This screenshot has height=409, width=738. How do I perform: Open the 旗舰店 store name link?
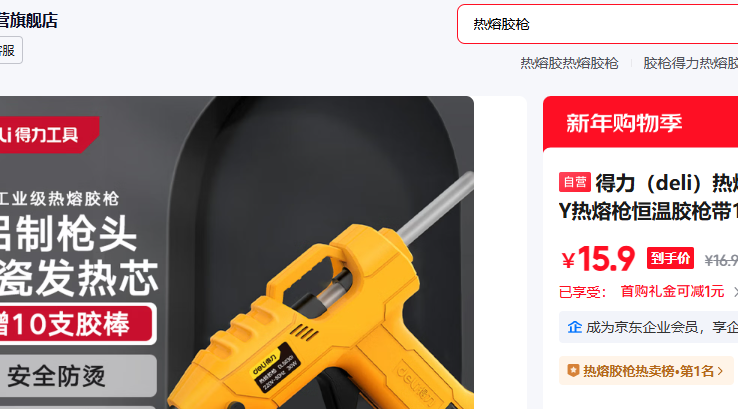coord(28,21)
